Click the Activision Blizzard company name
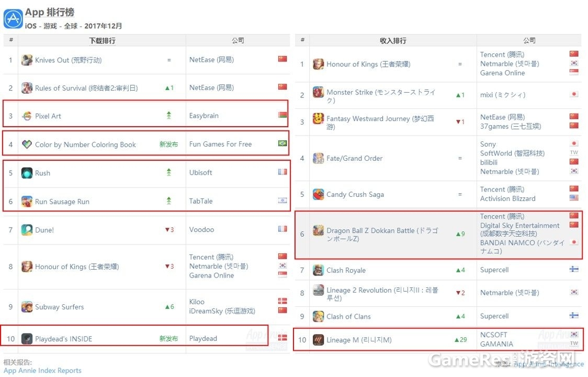The height and width of the screenshot is (377, 588). [x=508, y=198]
